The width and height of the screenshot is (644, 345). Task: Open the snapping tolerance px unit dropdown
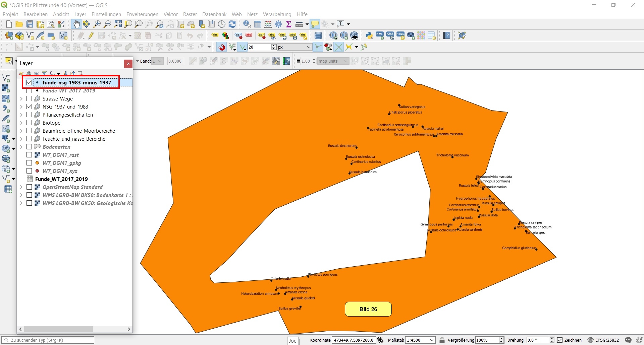(309, 47)
